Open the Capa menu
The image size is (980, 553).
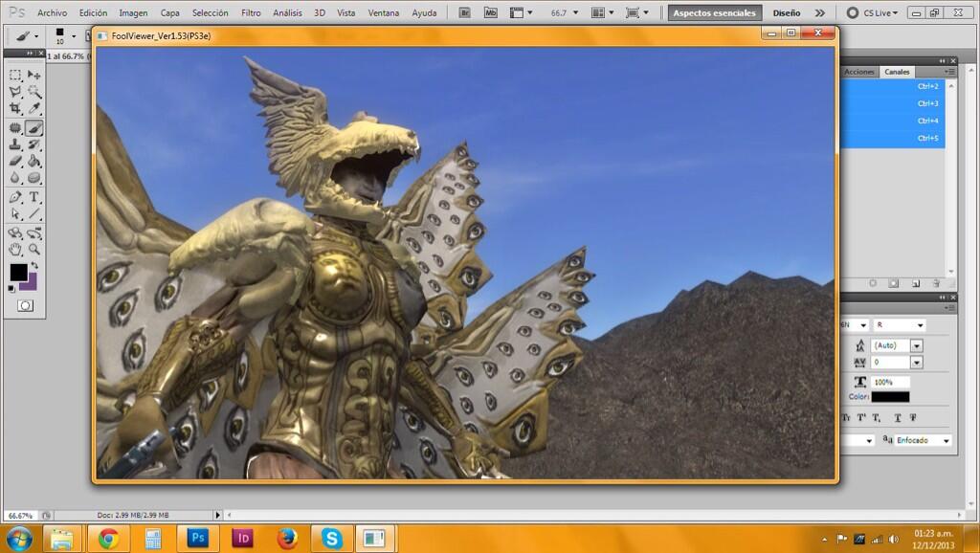[x=170, y=12]
